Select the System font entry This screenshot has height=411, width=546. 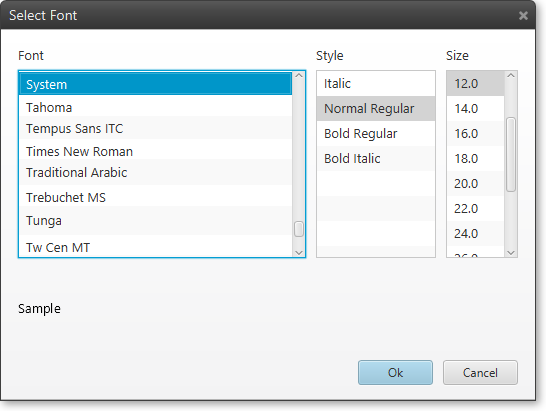156,84
